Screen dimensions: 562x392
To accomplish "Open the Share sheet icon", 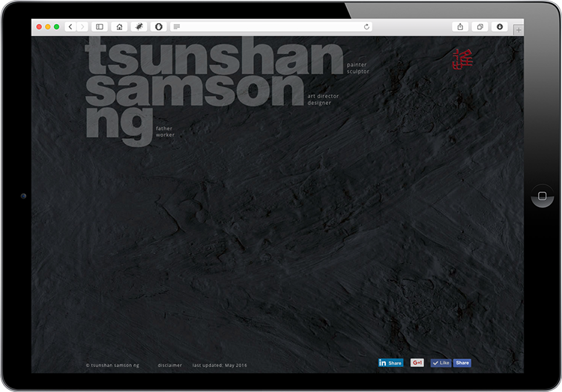I will (x=461, y=27).
